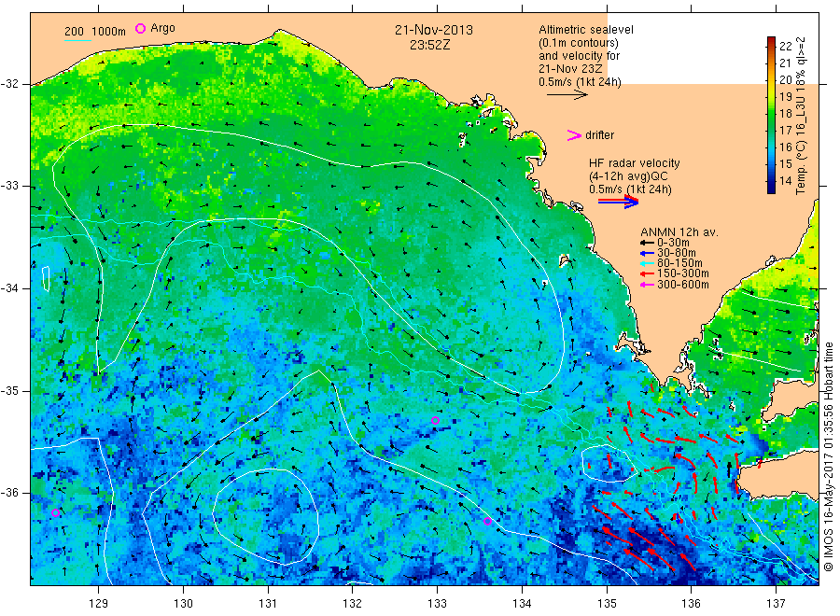The image size is (840, 616).
Task: Click the '21-Nov-2013' date label
Action: (434, 30)
